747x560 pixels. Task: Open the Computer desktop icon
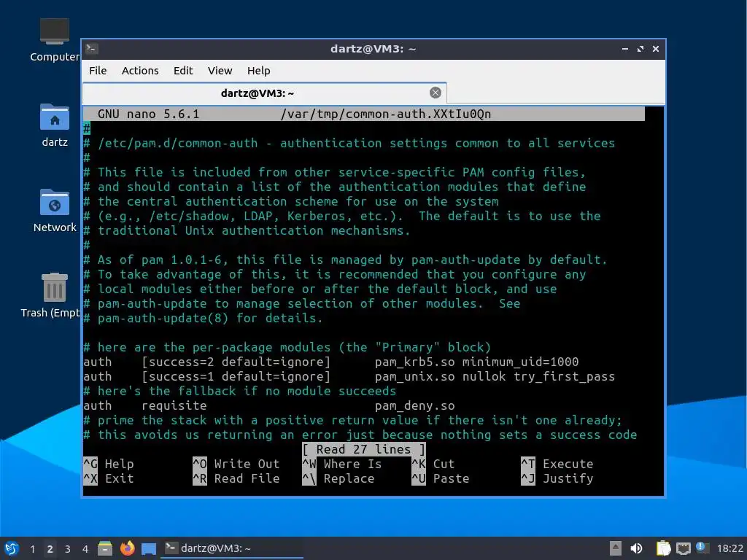pos(54,40)
